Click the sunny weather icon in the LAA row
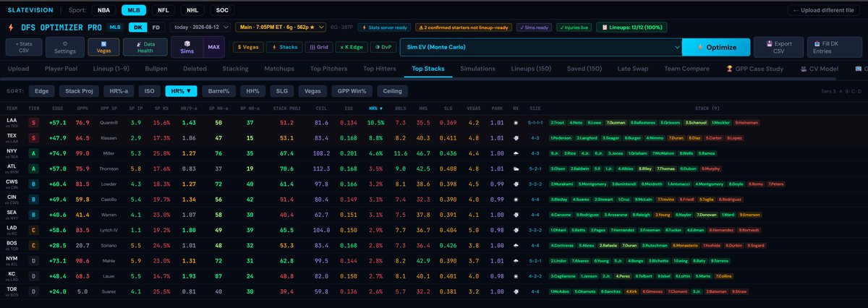This screenshot has height=308, width=868. click(x=516, y=123)
